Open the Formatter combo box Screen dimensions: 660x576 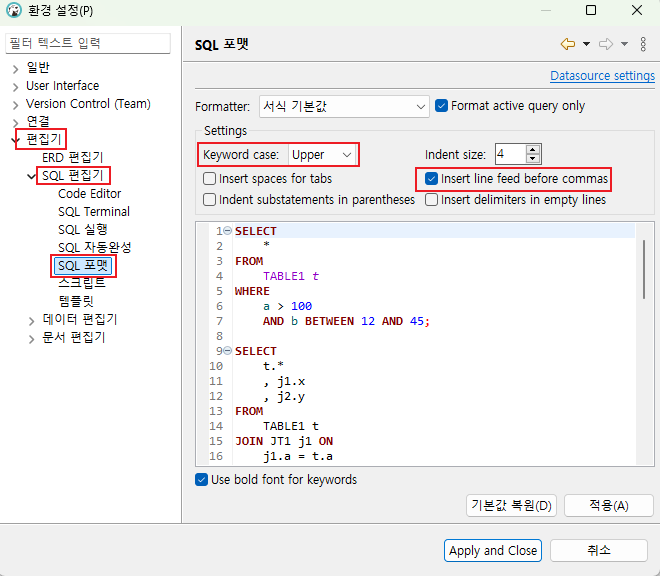click(344, 107)
